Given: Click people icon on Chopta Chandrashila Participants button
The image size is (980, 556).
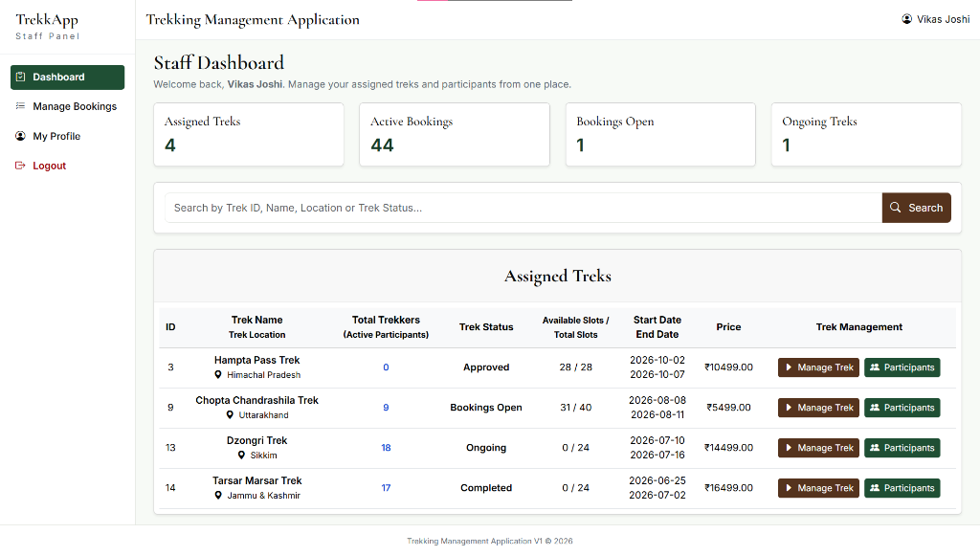Looking at the screenshot, I should click(875, 408).
